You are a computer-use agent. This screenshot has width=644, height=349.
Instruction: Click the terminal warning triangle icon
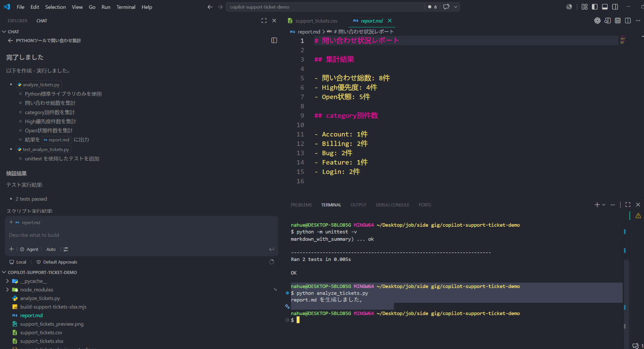click(x=638, y=216)
